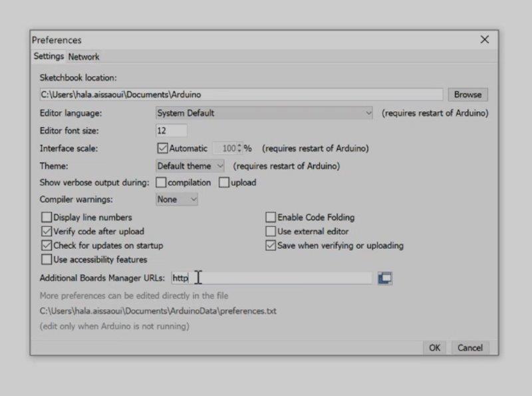Click the Sketchbook location path field
The height and width of the screenshot is (396, 532).
(x=241, y=95)
